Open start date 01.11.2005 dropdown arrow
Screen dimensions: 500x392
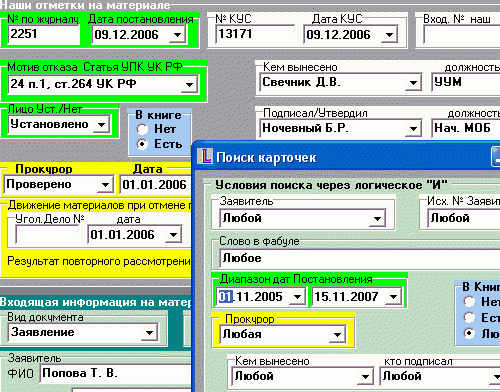(297, 297)
